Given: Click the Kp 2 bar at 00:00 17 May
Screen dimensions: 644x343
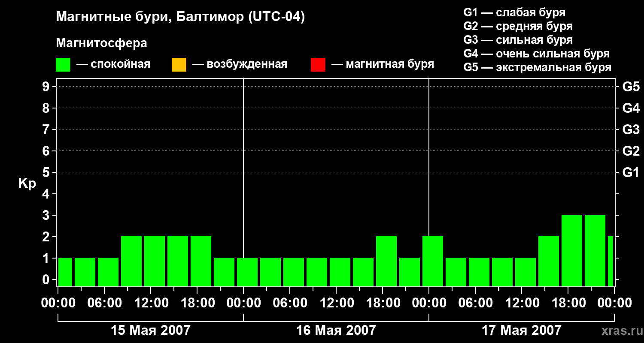Looking at the screenshot, I should 433,261.
